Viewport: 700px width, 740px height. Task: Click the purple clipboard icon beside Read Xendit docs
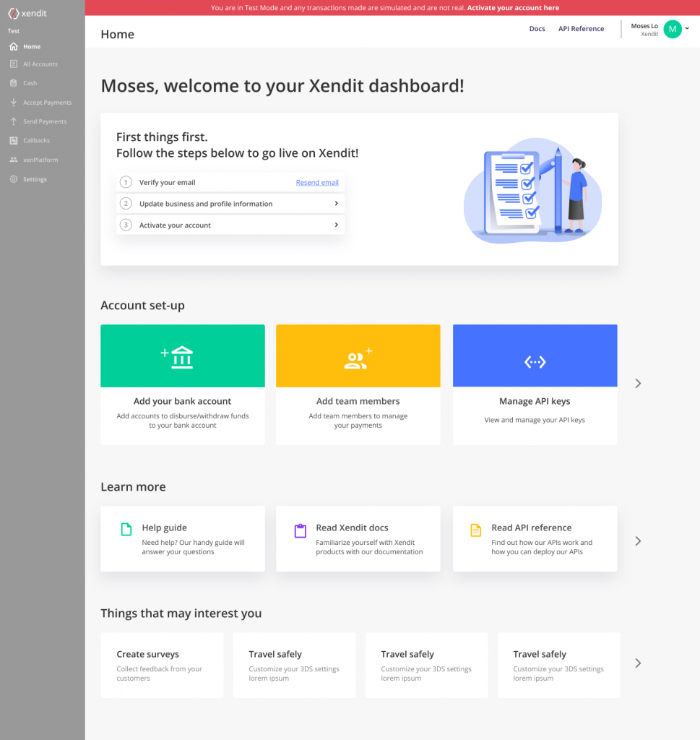pos(301,531)
